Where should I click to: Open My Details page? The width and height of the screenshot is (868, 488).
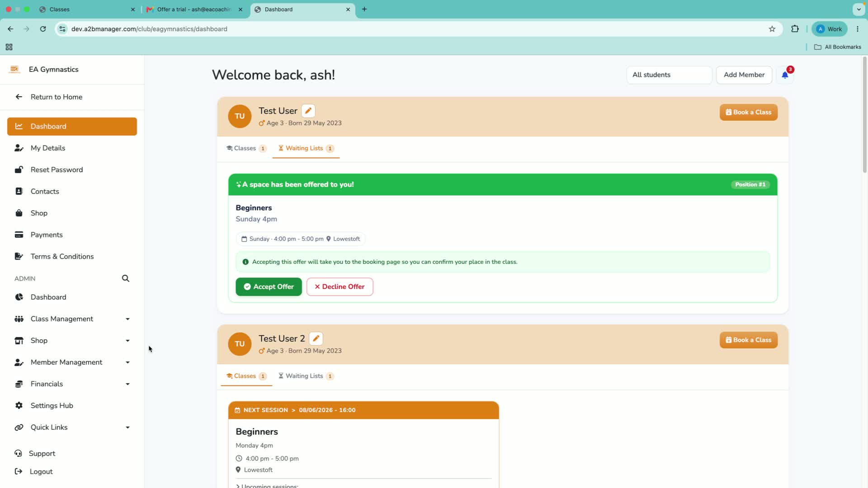(72, 148)
